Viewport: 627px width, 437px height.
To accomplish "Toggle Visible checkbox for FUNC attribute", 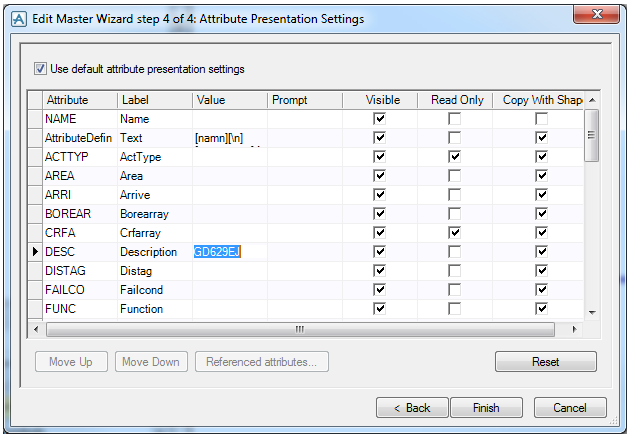I will (x=380, y=309).
